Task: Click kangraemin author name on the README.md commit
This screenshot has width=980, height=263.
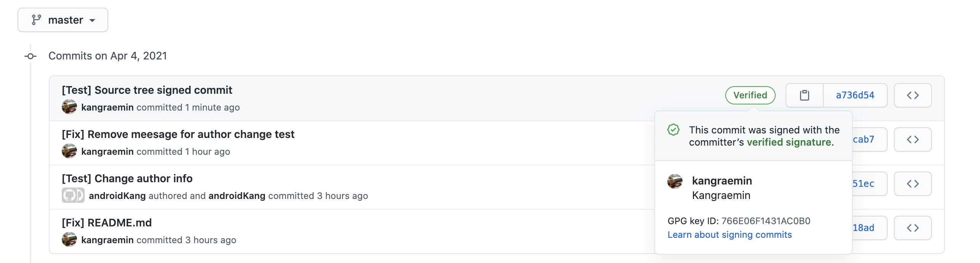Action: 108,240
